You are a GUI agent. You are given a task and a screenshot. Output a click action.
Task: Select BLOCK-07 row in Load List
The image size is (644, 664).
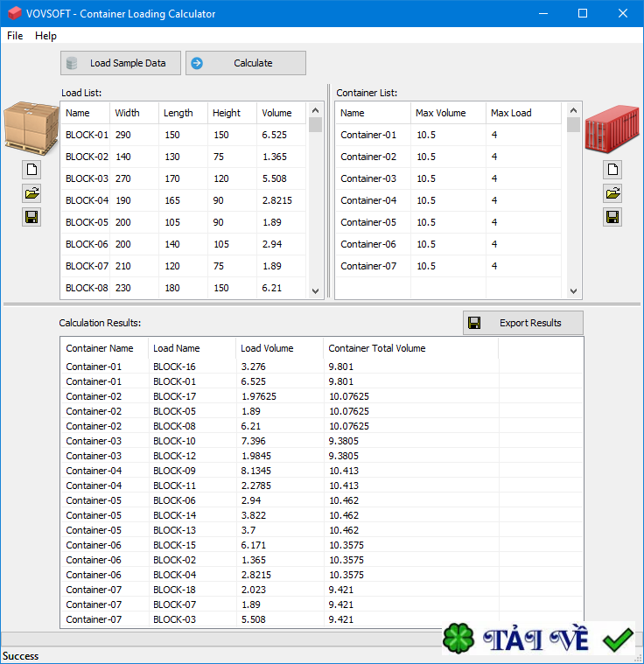click(184, 266)
